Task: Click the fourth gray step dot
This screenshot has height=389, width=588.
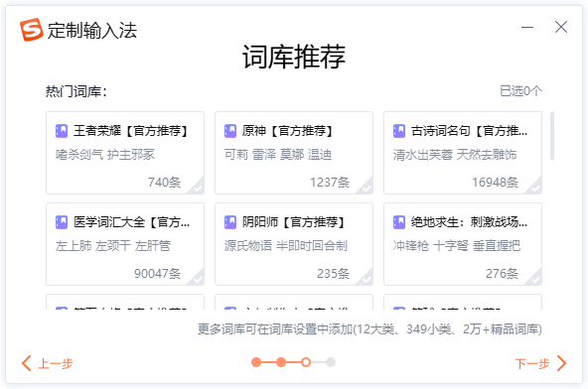Action: pos(331,362)
